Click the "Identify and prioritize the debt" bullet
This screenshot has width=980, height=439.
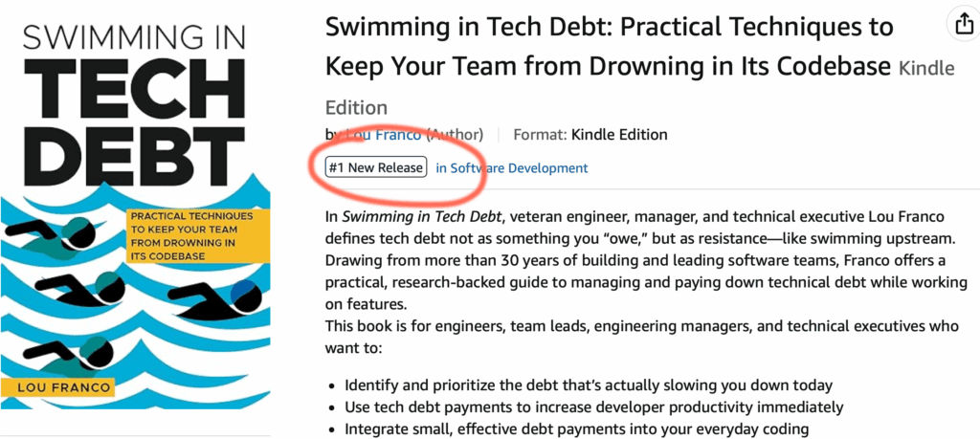[x=589, y=385]
